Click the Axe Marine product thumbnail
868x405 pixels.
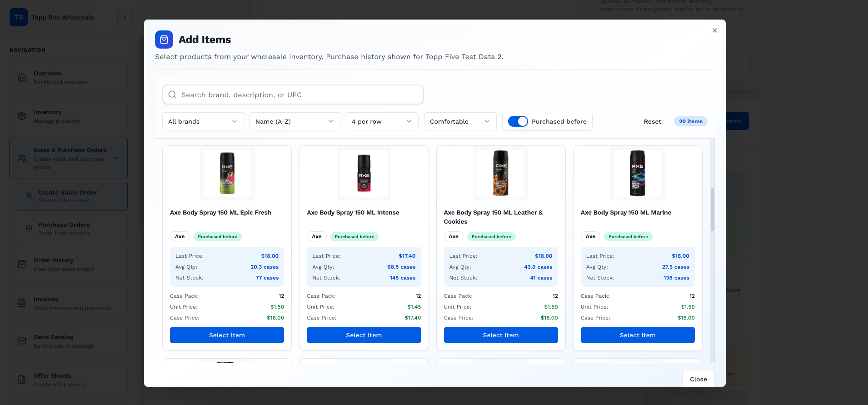tap(637, 173)
